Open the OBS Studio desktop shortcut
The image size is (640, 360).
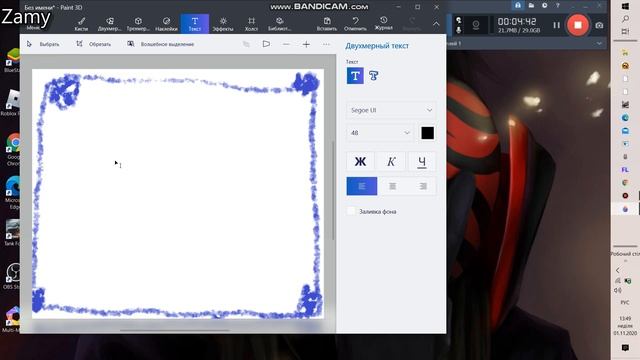click(x=12, y=276)
